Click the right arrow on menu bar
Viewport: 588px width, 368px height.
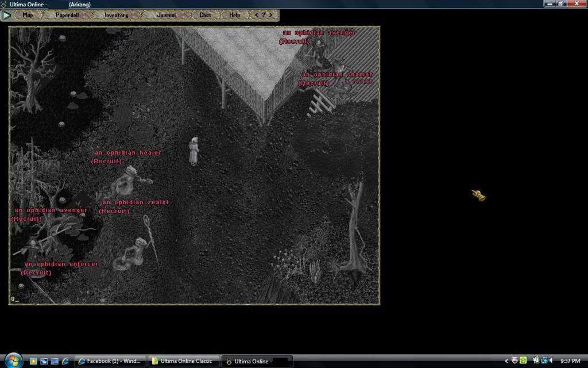(x=271, y=15)
